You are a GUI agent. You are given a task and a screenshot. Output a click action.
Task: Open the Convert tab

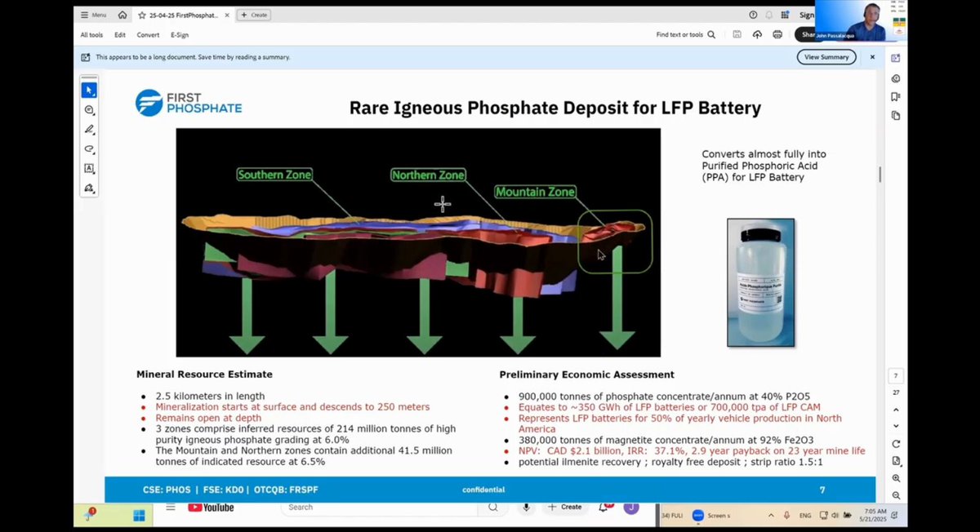pyautogui.click(x=148, y=35)
